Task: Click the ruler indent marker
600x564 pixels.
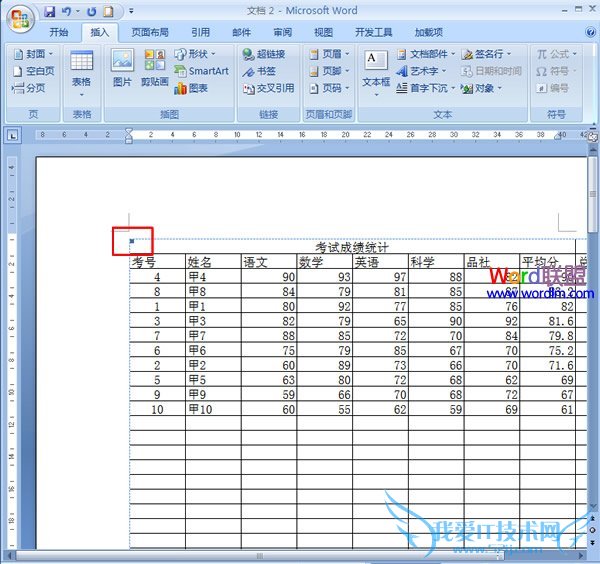Action: pyautogui.click(x=129, y=135)
